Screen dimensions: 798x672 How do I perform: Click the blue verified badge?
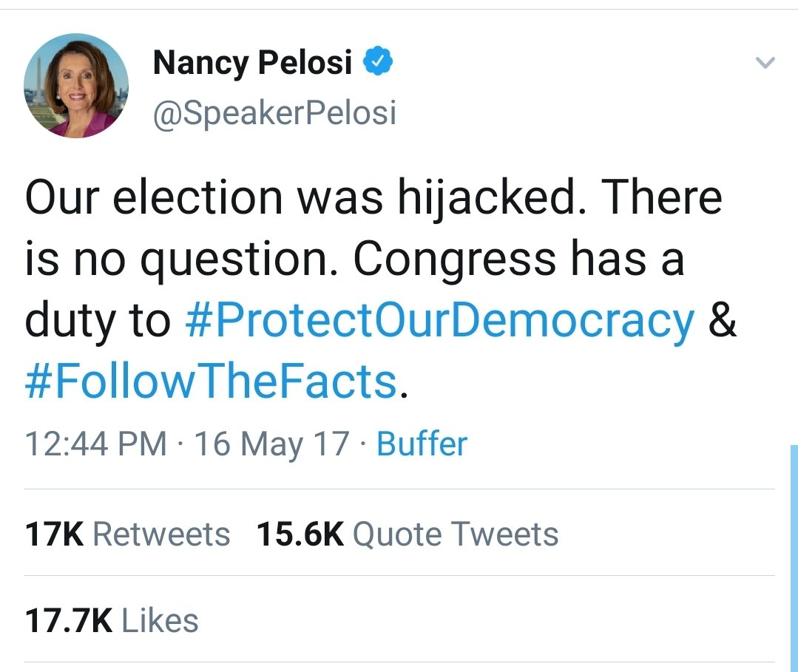point(377,64)
